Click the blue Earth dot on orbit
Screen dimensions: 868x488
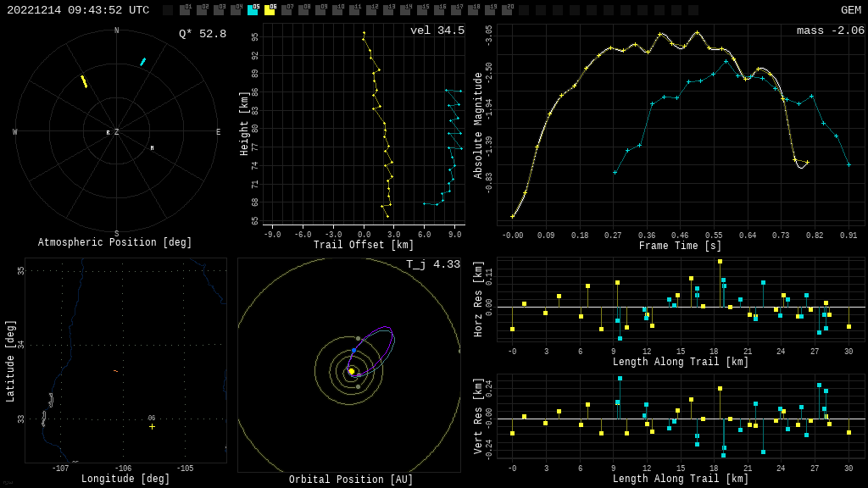(x=353, y=350)
